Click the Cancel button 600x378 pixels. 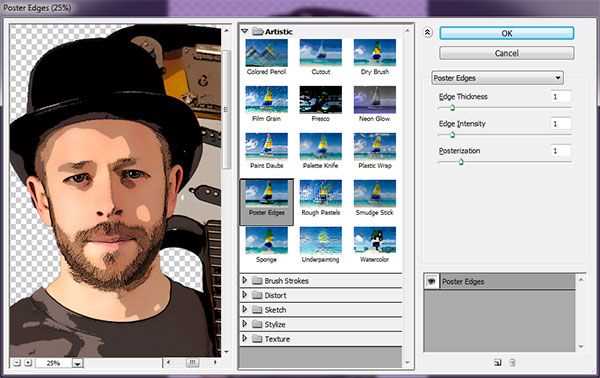[x=507, y=53]
